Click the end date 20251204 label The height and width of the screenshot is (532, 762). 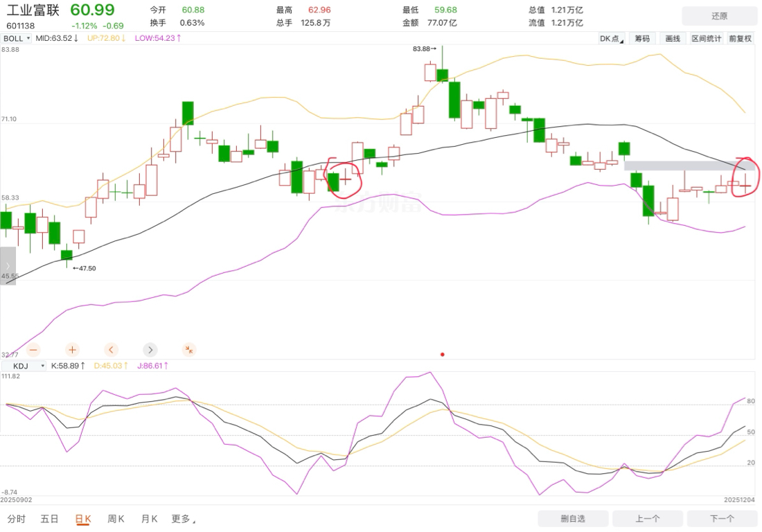740,500
